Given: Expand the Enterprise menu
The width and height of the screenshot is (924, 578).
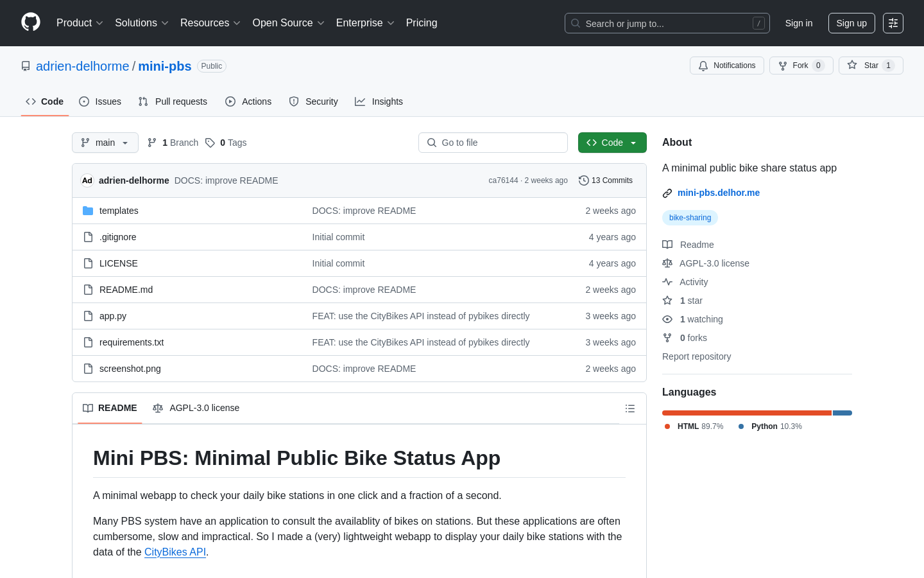Looking at the screenshot, I should tap(365, 23).
